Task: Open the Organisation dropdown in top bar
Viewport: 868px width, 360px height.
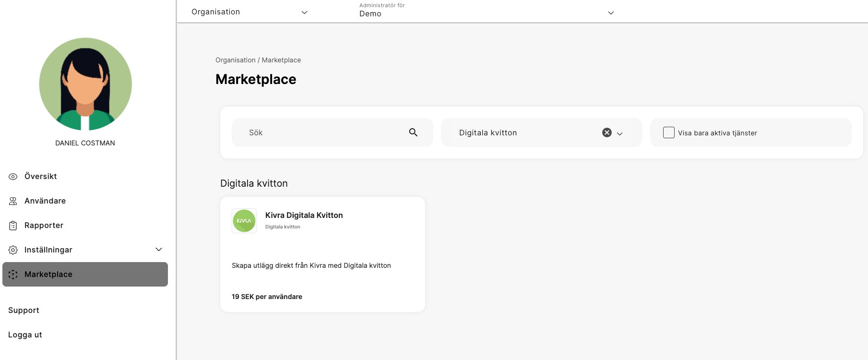Action: click(250, 12)
